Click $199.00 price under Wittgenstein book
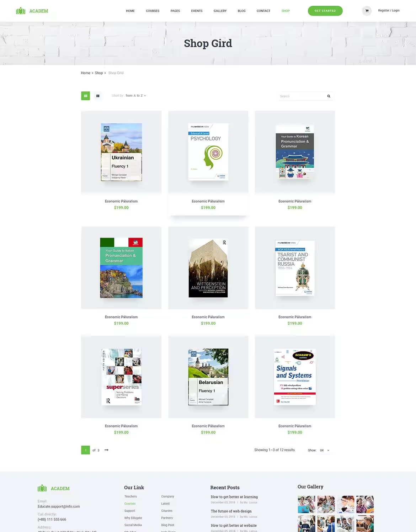 point(208,323)
